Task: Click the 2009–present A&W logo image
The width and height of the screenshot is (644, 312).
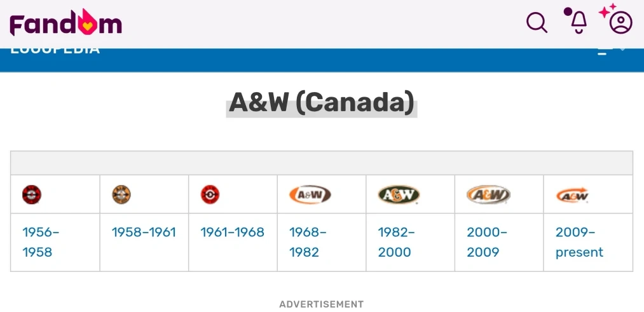Action: coord(572,195)
